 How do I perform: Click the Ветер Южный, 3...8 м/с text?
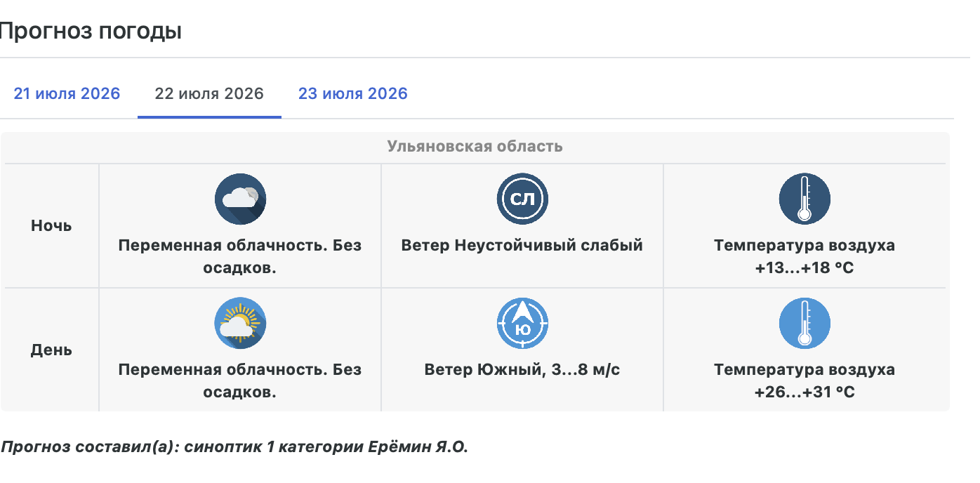point(522,370)
